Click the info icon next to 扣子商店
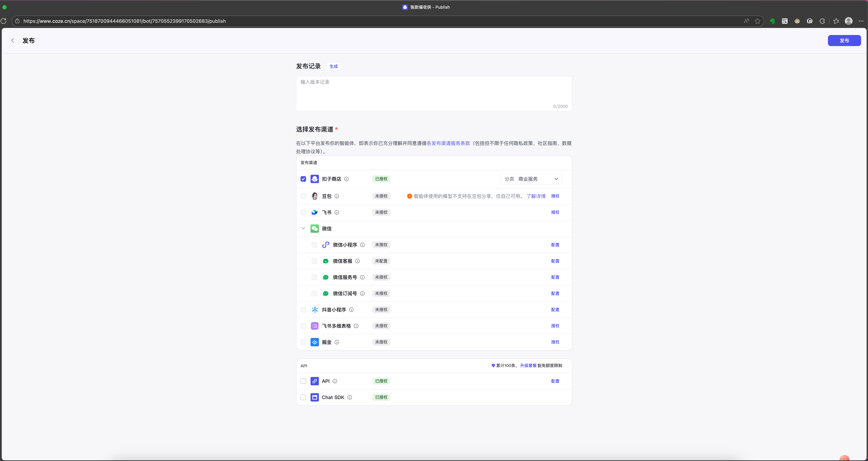The image size is (868, 461). click(x=346, y=179)
